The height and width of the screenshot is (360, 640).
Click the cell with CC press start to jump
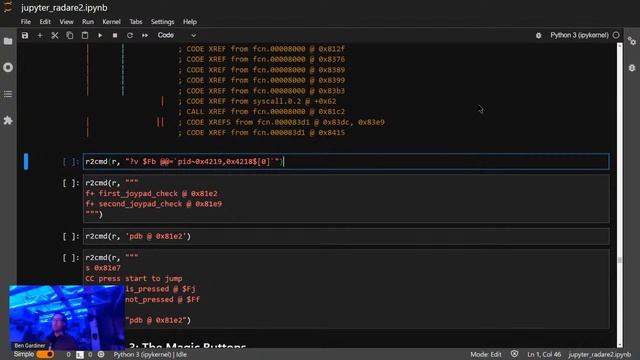coord(346,289)
